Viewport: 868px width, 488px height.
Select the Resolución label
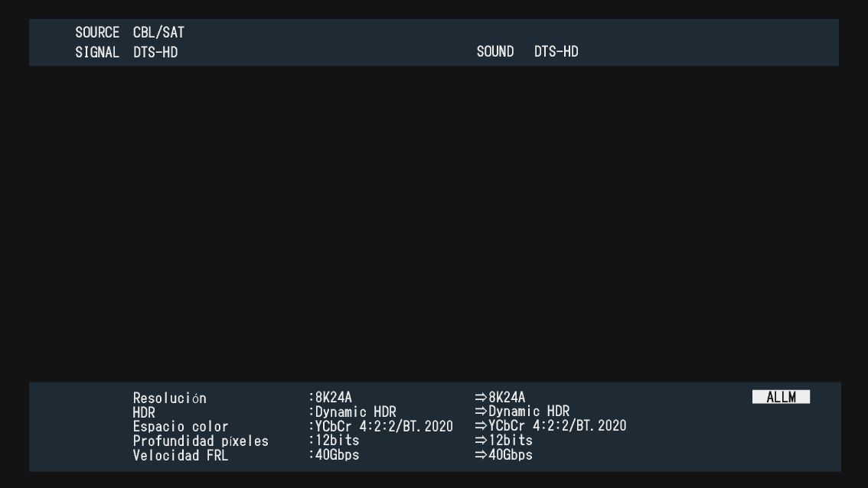tap(169, 398)
